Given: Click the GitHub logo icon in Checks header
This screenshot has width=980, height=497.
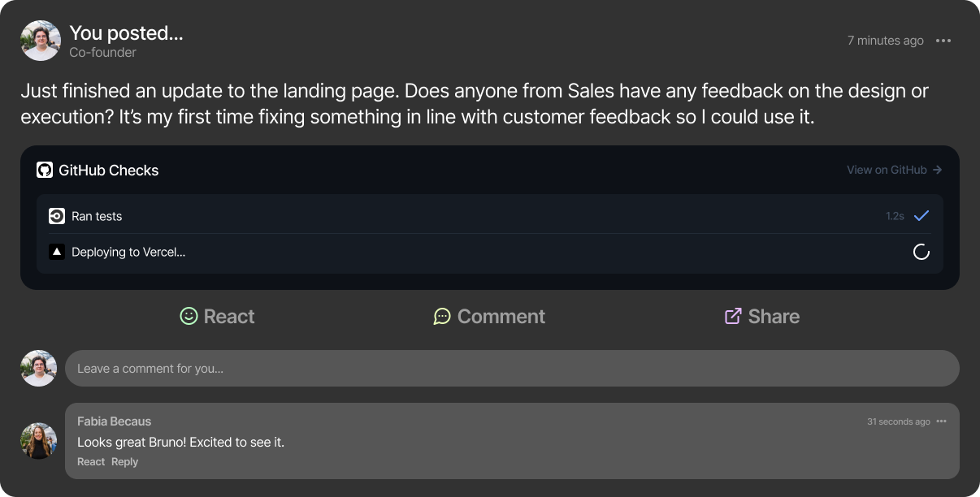Looking at the screenshot, I should [x=45, y=171].
